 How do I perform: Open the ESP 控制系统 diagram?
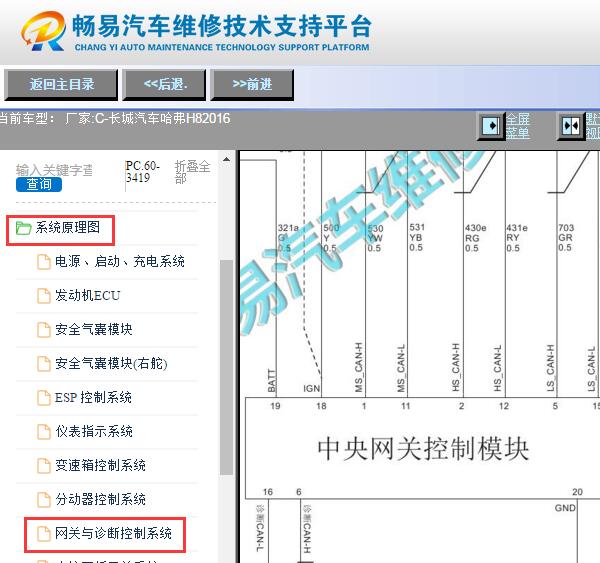(x=93, y=397)
